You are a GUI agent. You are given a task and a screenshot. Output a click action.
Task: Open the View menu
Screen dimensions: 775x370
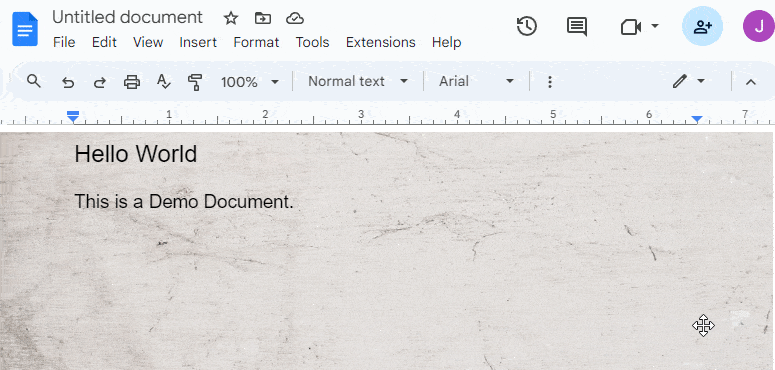click(148, 42)
